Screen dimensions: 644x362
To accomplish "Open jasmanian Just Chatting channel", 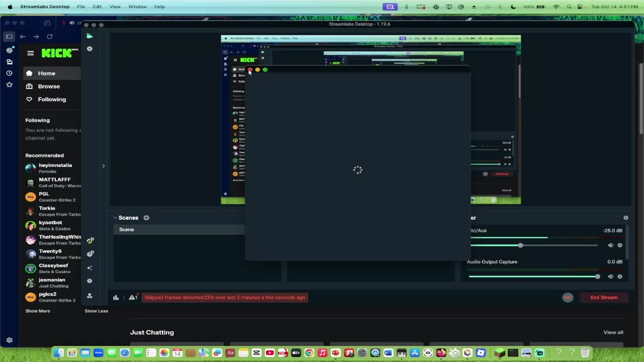I will (53, 283).
